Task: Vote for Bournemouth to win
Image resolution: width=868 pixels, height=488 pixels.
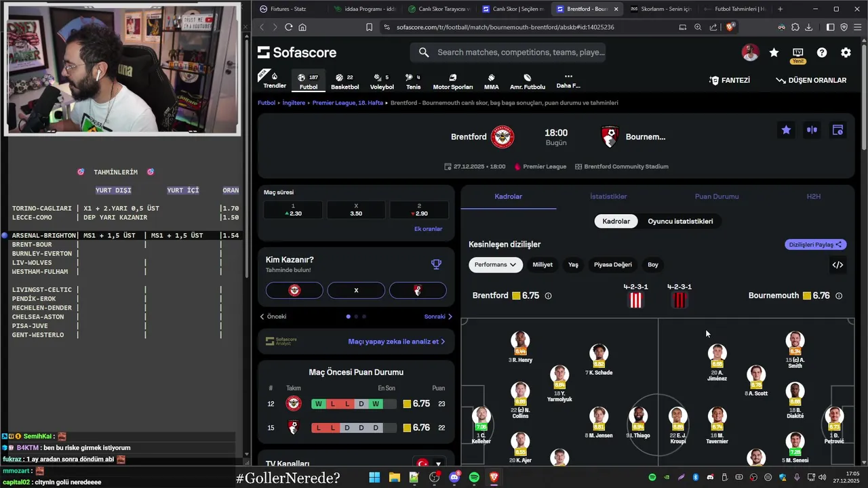Action: 418,290
